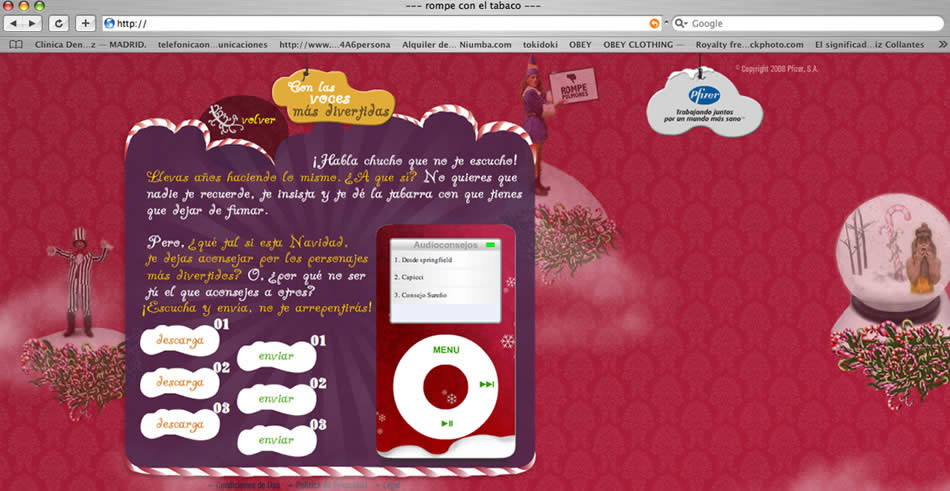Viewport: 950px width, 491px height.
Task: Go back with the browser back arrow
Action: point(13,24)
